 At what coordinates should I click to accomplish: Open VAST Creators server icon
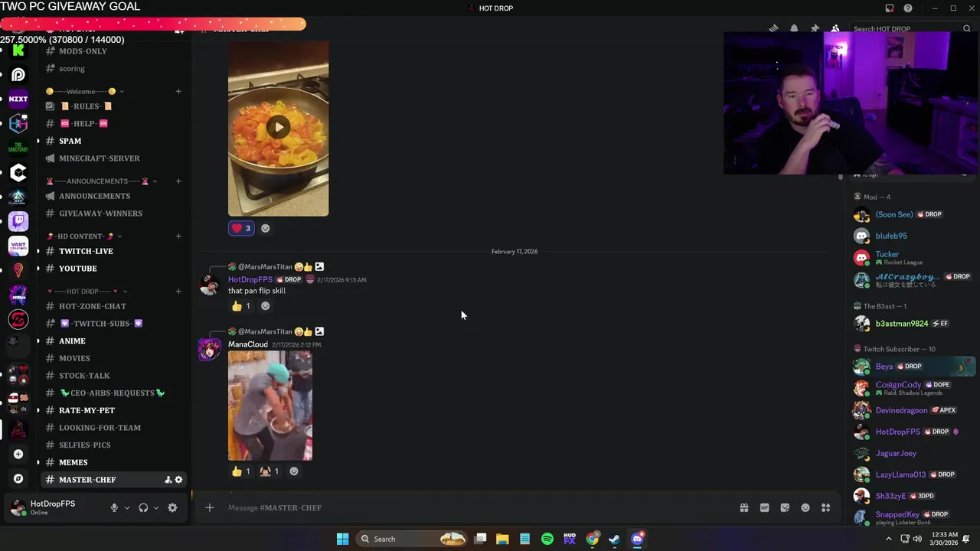click(18, 246)
